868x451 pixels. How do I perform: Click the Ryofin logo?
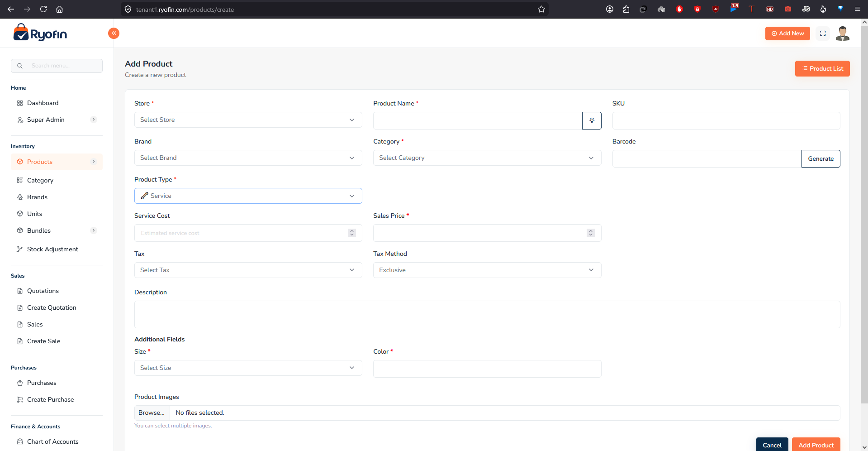[x=40, y=33]
